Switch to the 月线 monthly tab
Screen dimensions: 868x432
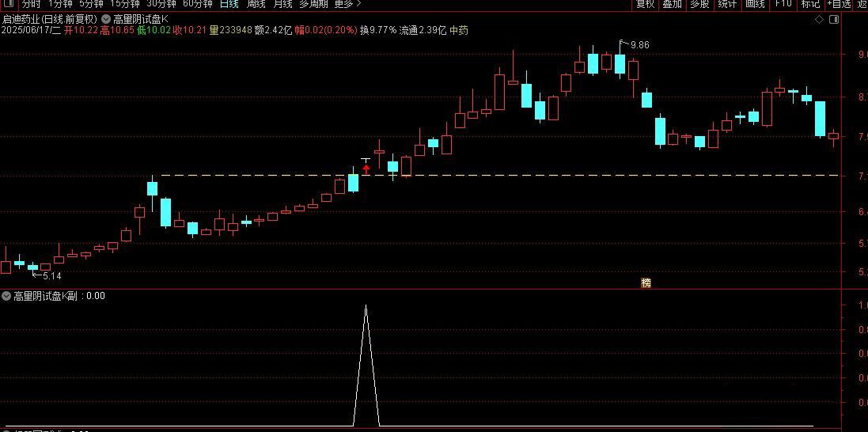click(282, 4)
